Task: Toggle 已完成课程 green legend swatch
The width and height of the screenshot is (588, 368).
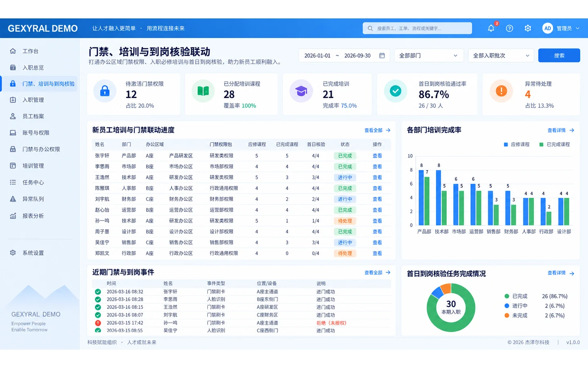Action: coord(541,145)
